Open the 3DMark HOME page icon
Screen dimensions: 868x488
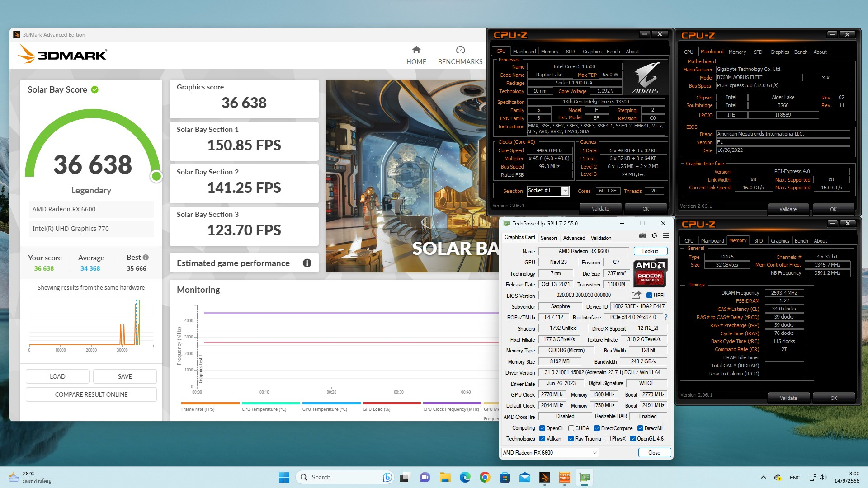point(416,50)
